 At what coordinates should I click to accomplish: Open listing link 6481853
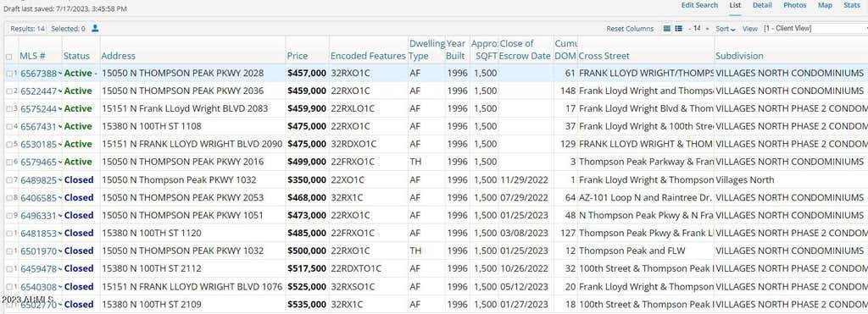38,234
